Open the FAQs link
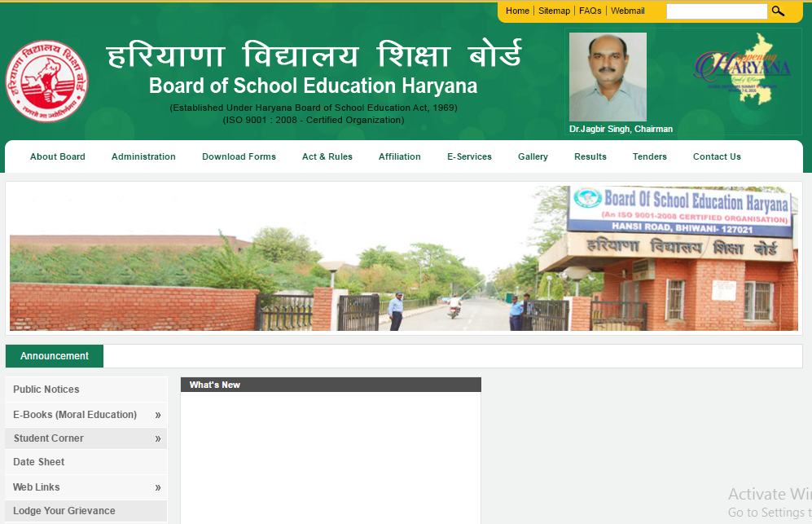This screenshot has height=524, width=812. (590, 11)
